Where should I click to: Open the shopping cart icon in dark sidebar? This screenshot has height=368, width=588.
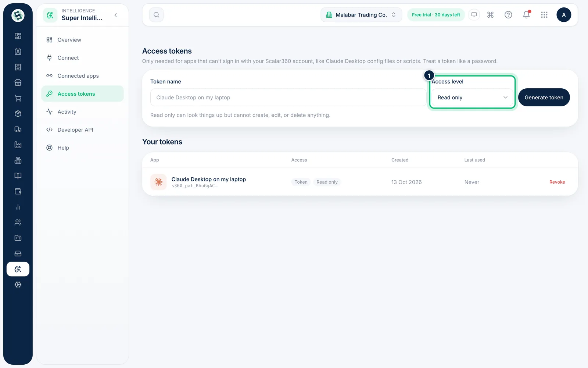click(18, 98)
